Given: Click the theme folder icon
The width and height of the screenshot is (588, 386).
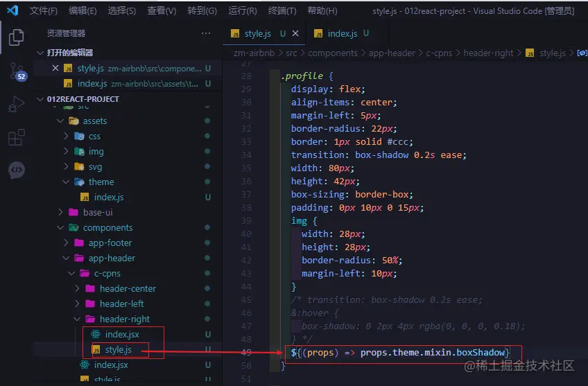Looking at the screenshot, I should click(x=79, y=182).
